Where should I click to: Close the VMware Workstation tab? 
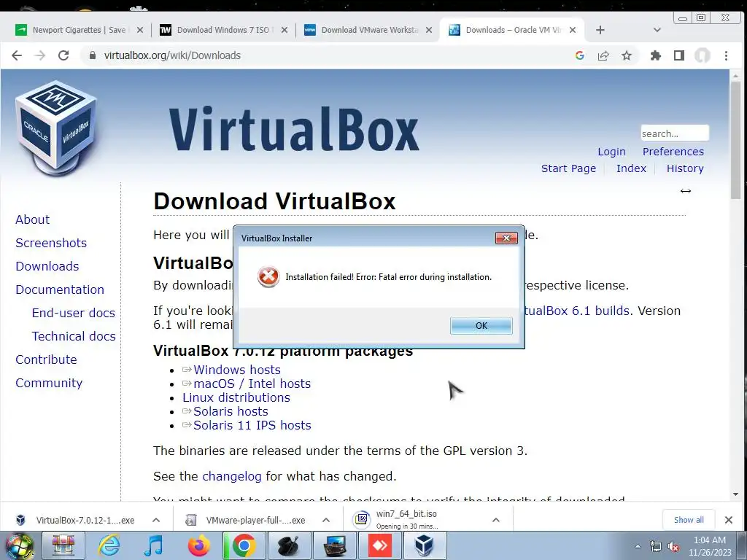429,30
